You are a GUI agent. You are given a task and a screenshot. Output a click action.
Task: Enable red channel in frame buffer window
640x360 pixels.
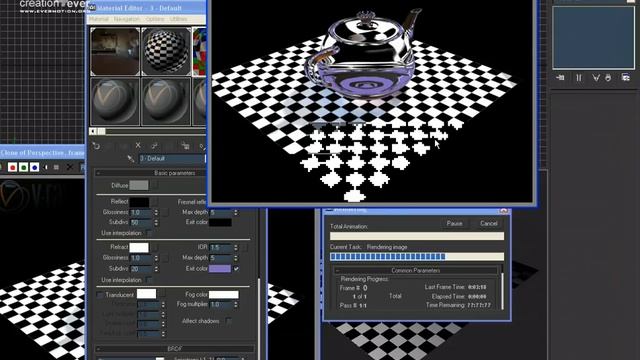(x=12, y=167)
